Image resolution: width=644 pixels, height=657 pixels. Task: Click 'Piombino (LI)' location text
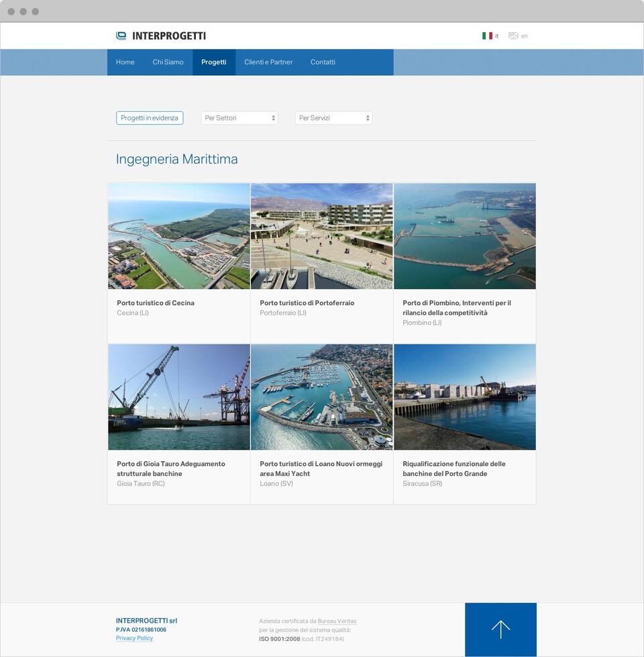422,322
